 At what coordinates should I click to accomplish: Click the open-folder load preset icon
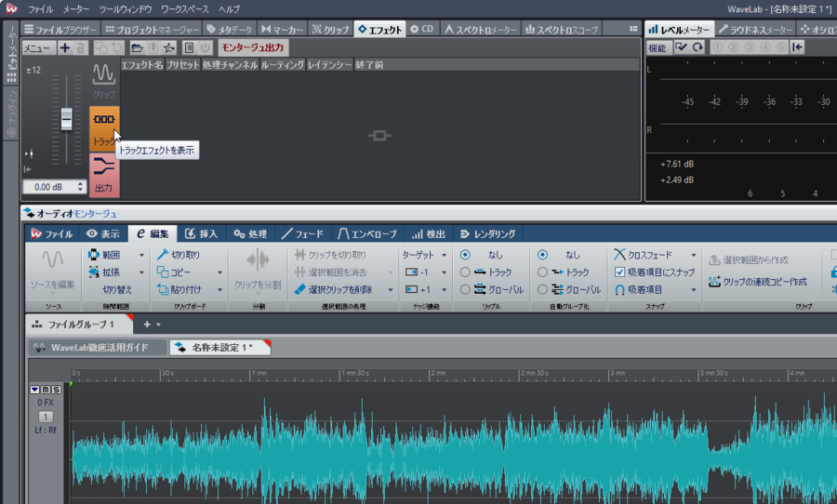tap(138, 48)
